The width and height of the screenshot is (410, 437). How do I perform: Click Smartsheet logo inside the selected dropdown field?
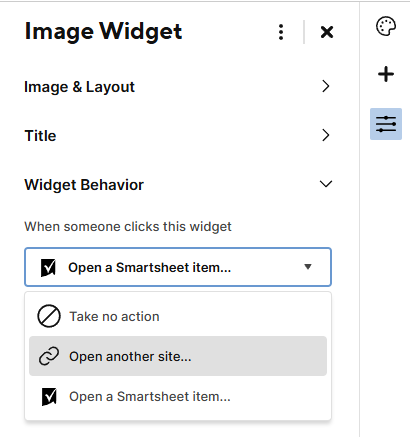(x=48, y=268)
